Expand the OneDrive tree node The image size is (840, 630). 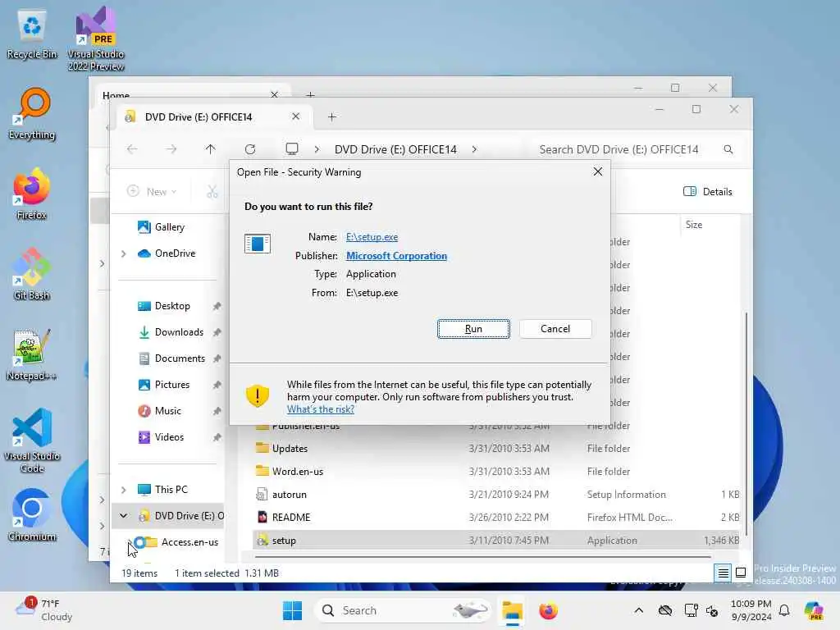[124, 253]
